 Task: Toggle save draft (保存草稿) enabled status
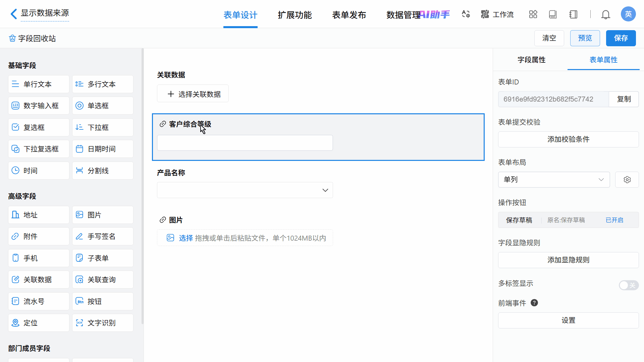point(614,220)
